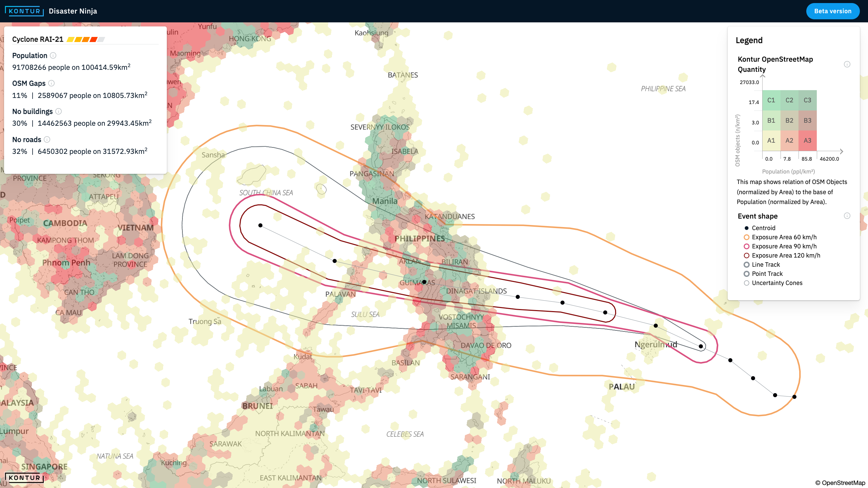Open Kontur OpenStreetMap Quantity info icon
The width and height of the screenshot is (868, 488).
pyautogui.click(x=847, y=64)
